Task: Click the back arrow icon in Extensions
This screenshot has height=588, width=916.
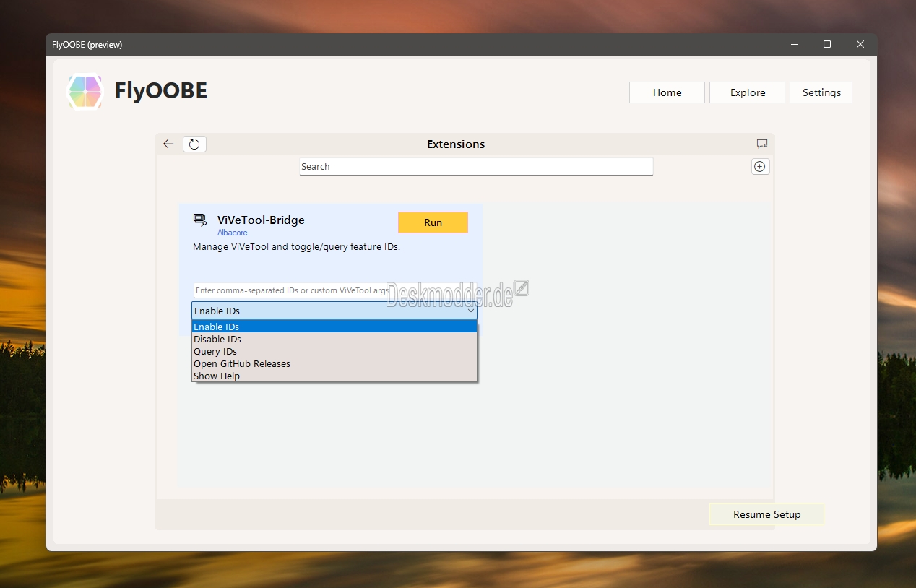Action: [x=168, y=144]
